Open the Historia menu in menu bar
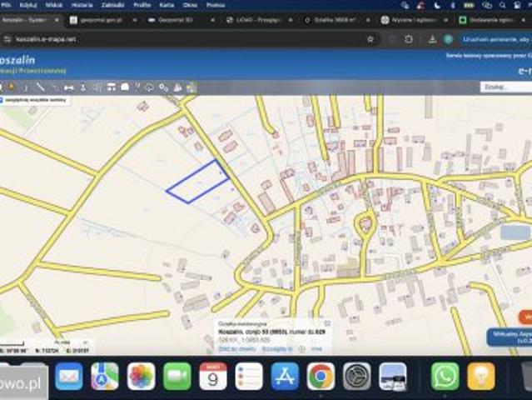 [82, 5]
